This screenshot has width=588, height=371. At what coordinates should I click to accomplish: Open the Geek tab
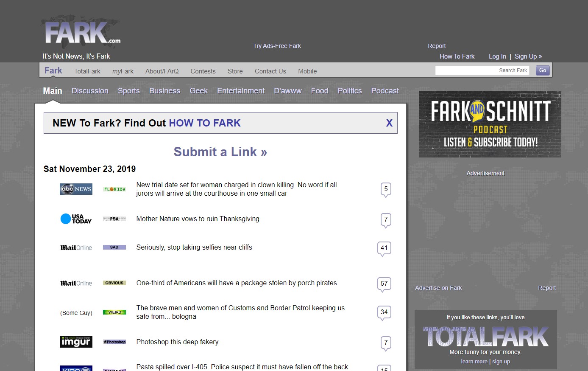tap(199, 91)
